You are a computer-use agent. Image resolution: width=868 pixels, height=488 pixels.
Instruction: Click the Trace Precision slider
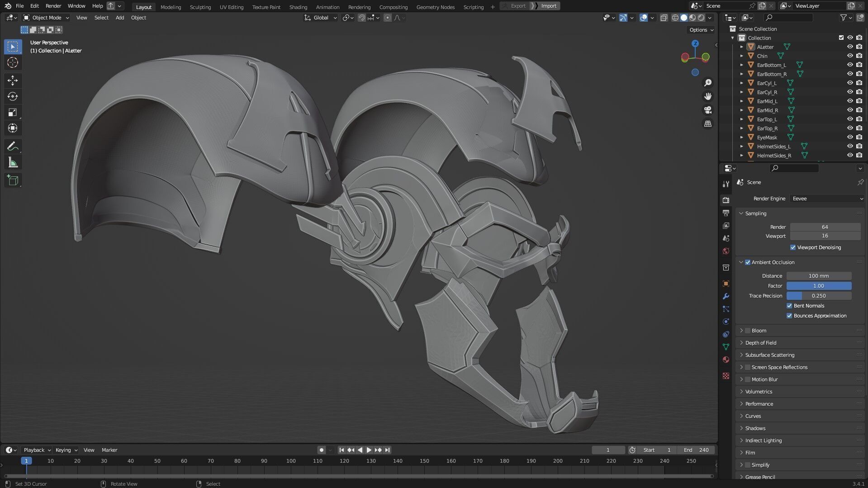[819, 296]
